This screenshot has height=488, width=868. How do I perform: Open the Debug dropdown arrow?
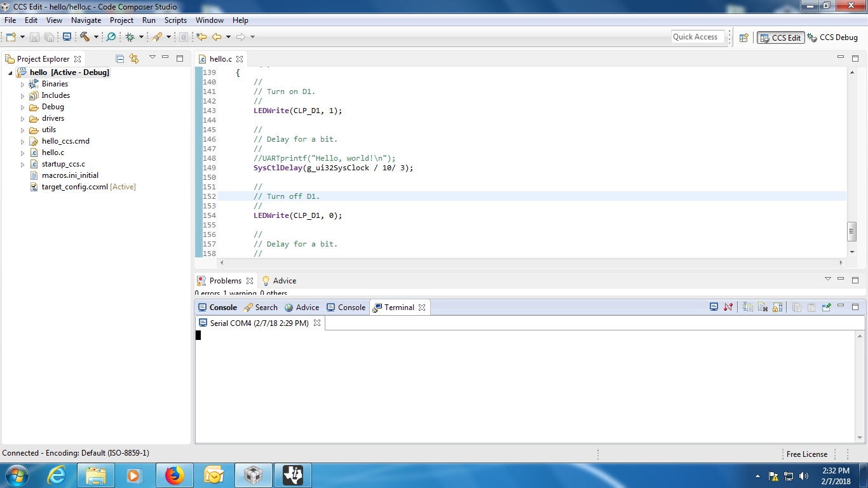(141, 37)
